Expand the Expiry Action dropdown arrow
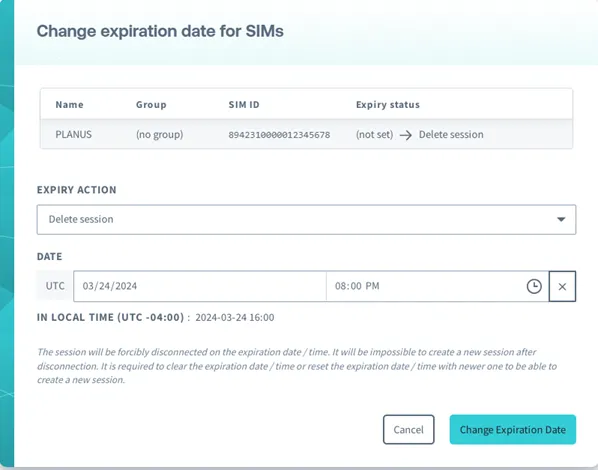Screen dimensions: 598x470 tap(561, 219)
